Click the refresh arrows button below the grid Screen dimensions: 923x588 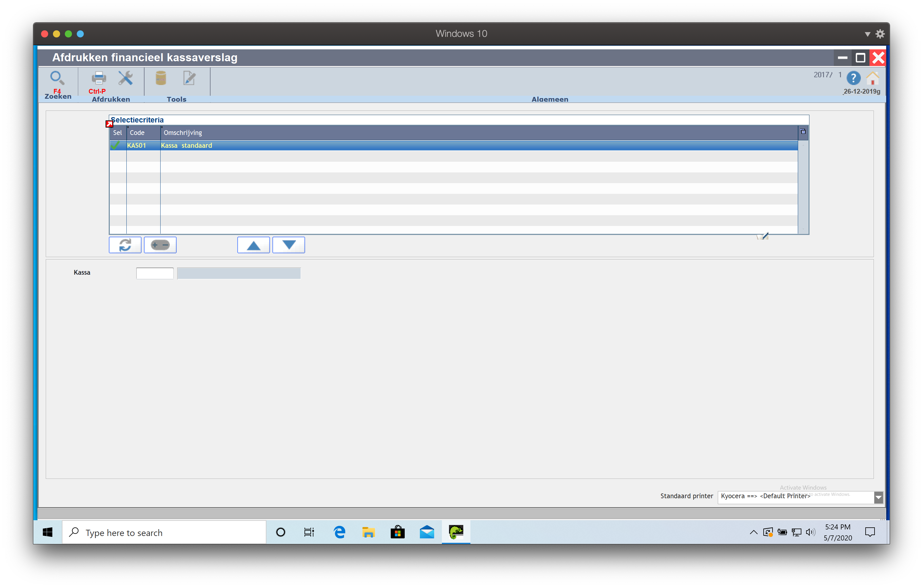click(125, 245)
